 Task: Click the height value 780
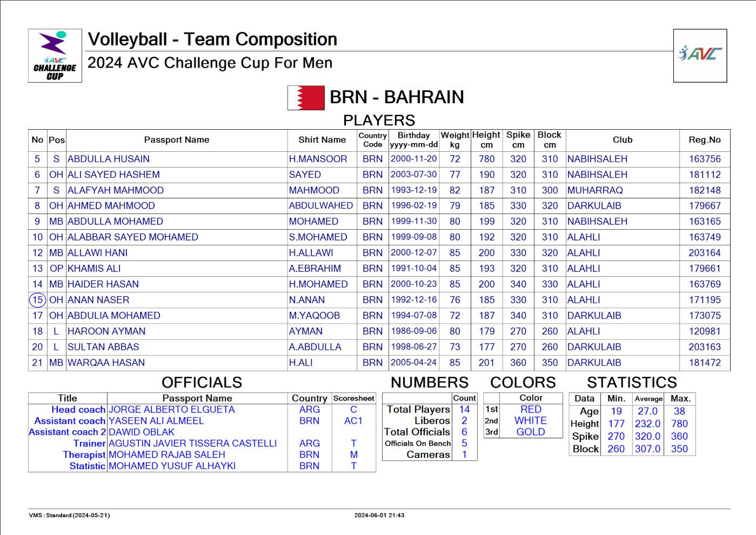pyautogui.click(x=486, y=159)
